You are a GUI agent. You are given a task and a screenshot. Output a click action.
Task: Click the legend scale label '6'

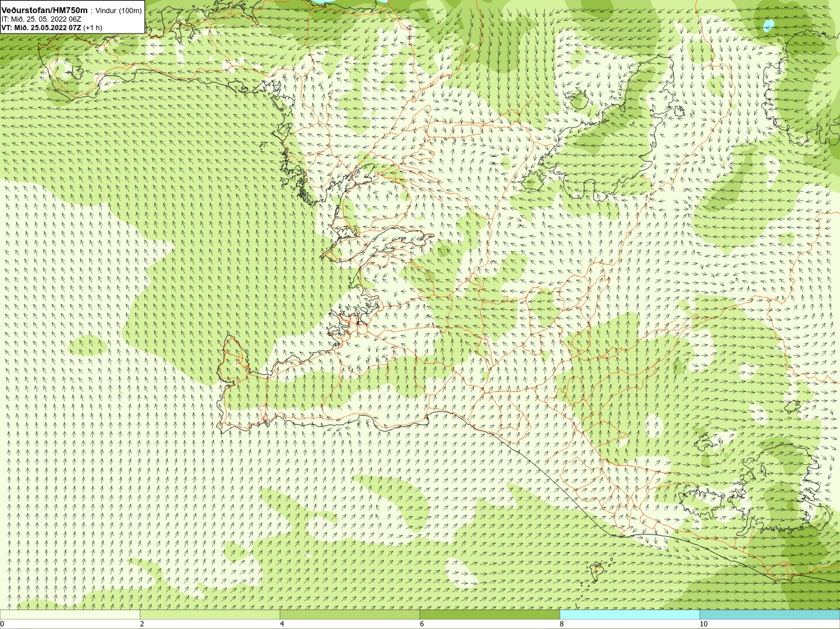(x=421, y=624)
